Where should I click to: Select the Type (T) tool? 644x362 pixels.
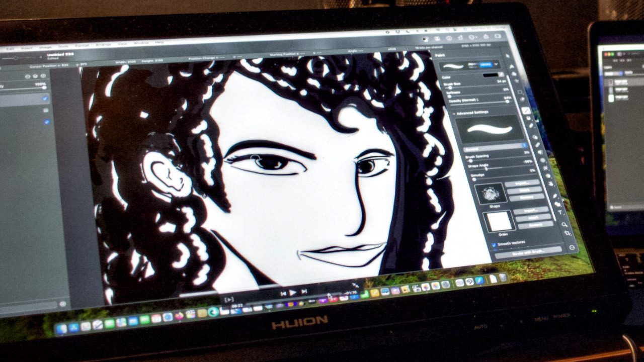point(560,213)
